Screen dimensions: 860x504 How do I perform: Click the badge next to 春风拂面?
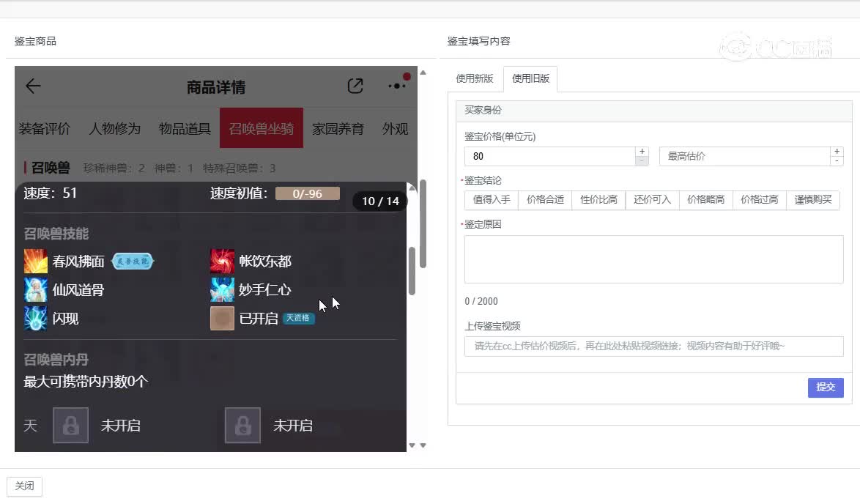coord(133,261)
